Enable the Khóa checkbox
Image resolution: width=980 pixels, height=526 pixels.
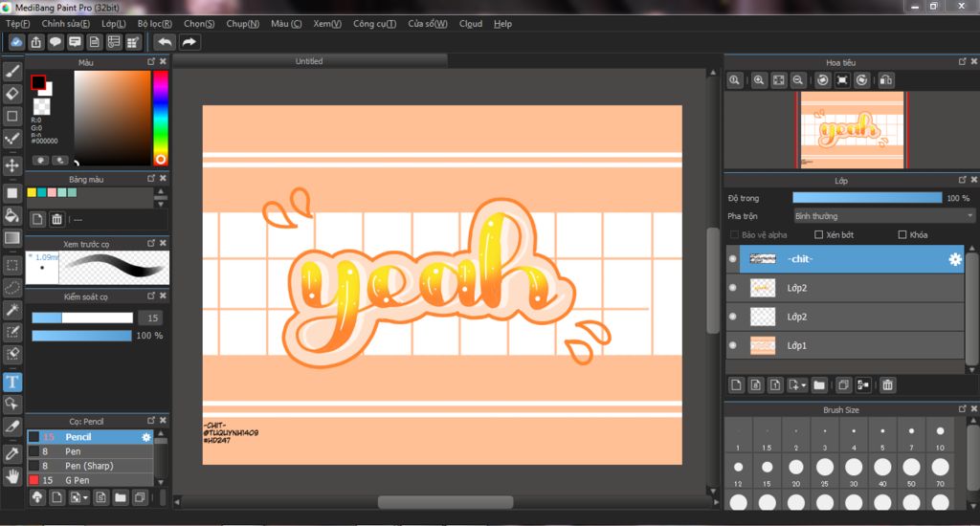coord(902,235)
